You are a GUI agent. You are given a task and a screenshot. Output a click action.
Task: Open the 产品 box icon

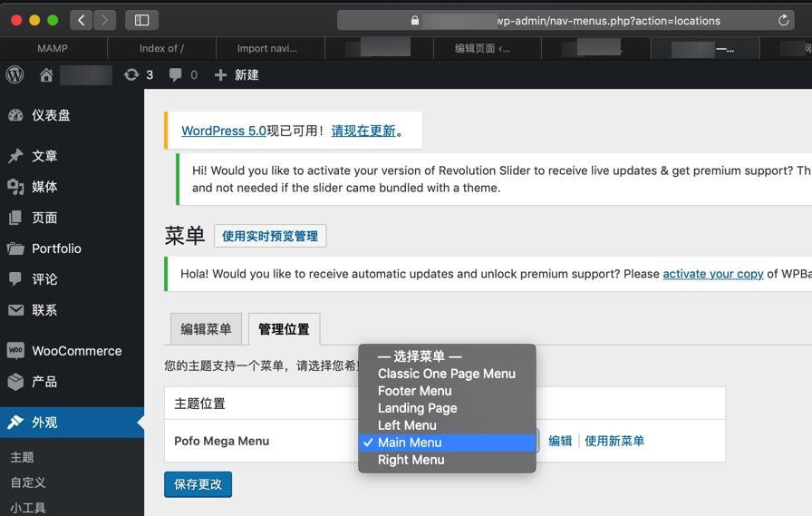(15, 382)
